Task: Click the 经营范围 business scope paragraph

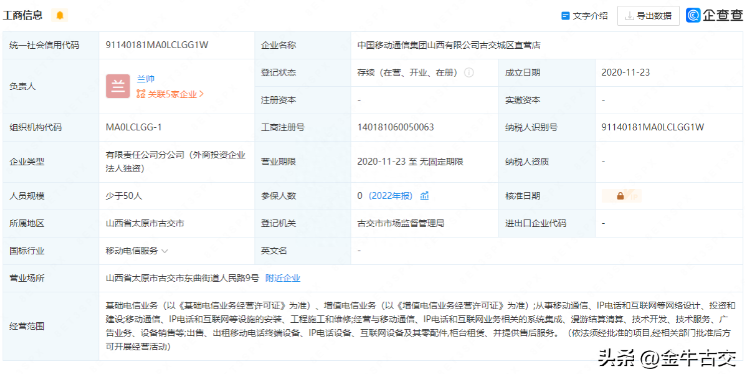Action: coord(420,326)
